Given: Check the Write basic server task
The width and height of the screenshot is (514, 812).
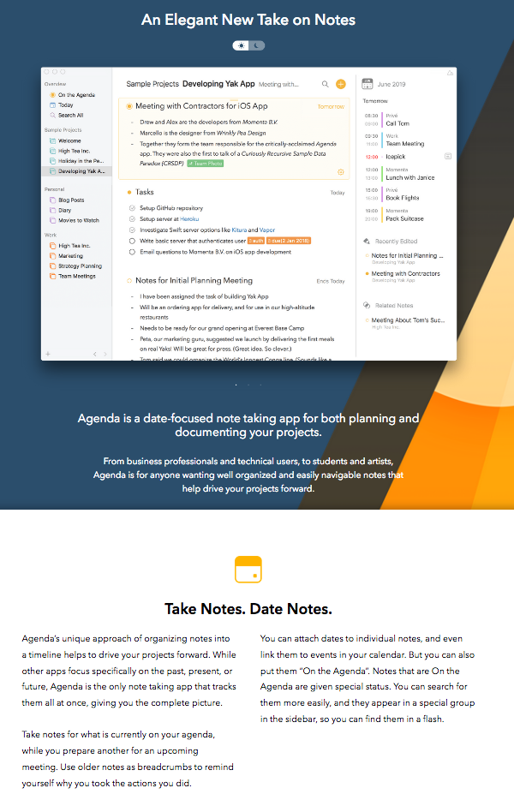Looking at the screenshot, I should tap(132, 241).
